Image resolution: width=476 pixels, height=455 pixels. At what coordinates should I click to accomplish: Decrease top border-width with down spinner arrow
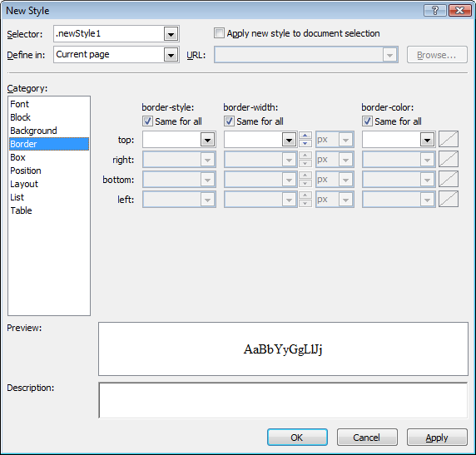(x=305, y=144)
